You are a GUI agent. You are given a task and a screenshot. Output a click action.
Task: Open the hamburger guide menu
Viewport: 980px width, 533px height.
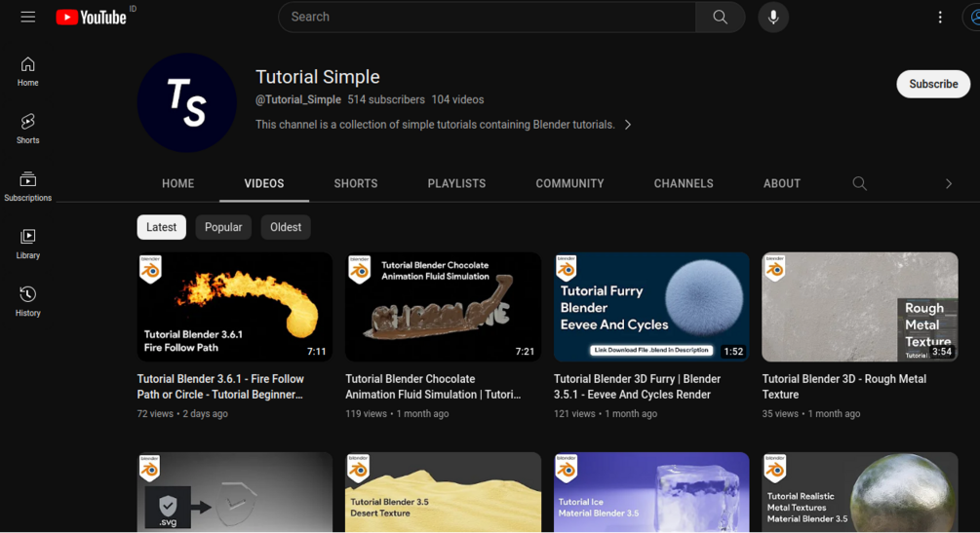(27, 17)
